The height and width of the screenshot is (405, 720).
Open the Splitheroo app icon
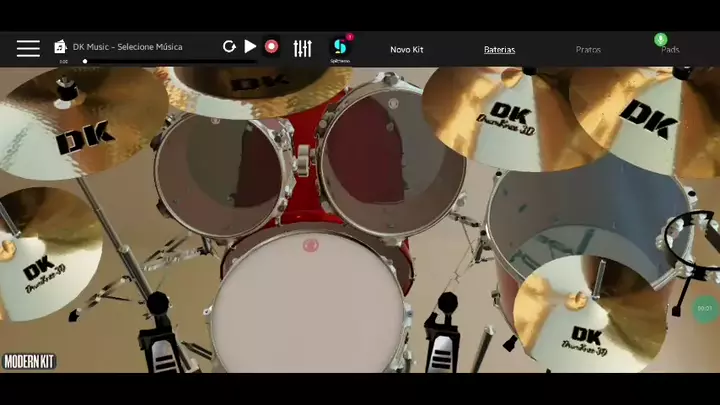click(340, 47)
